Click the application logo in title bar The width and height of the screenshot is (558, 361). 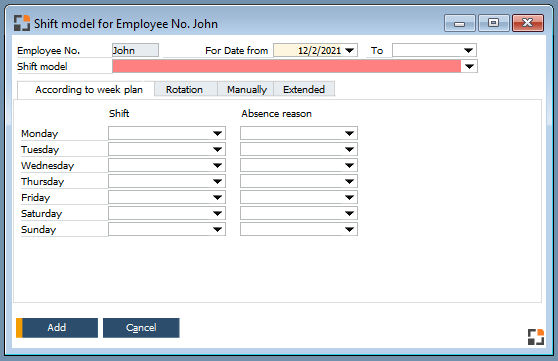pyautogui.click(x=22, y=23)
